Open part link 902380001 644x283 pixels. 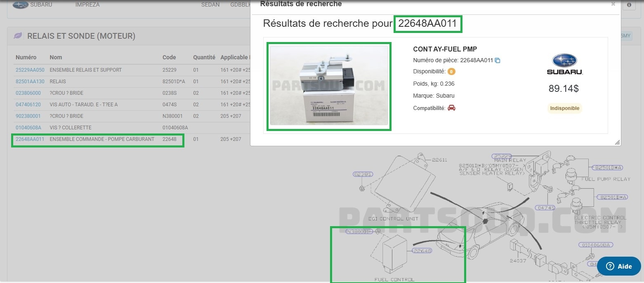pos(28,116)
